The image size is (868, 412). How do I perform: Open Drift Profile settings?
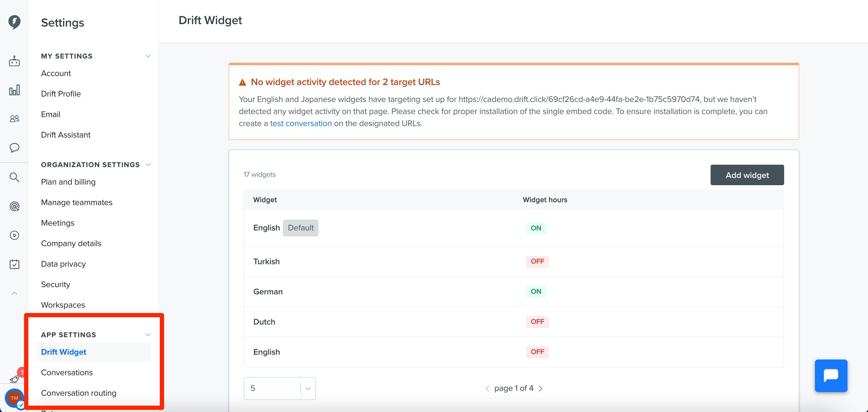61,94
